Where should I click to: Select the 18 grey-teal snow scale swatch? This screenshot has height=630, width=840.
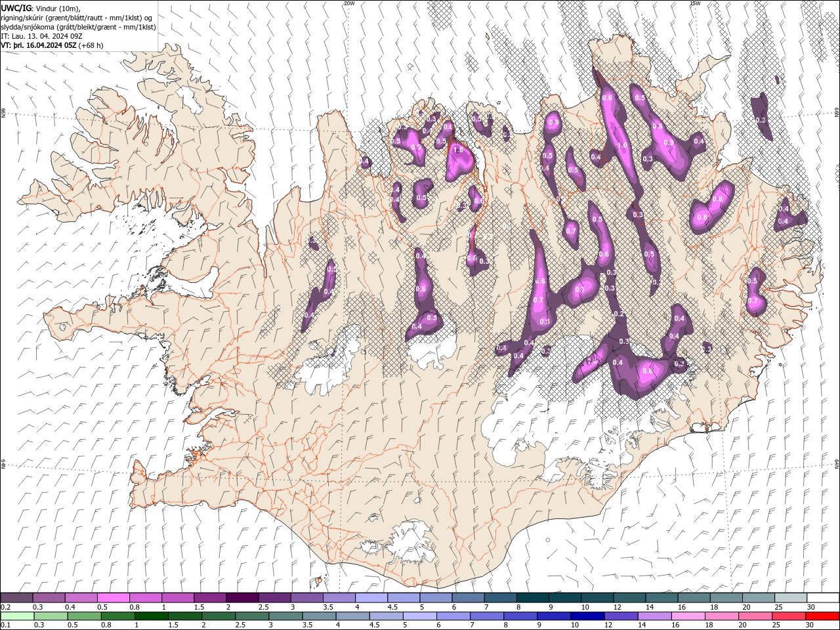click(725, 598)
